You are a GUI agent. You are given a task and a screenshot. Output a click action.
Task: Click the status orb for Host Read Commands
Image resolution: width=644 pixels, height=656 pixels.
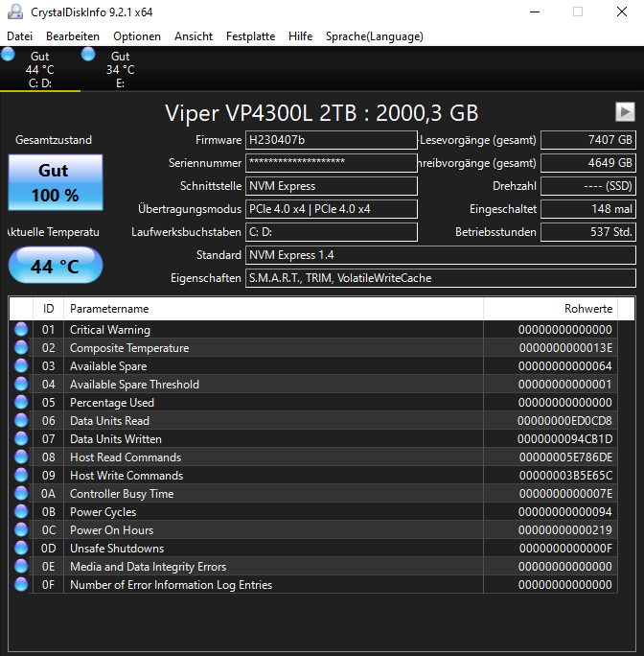21,457
